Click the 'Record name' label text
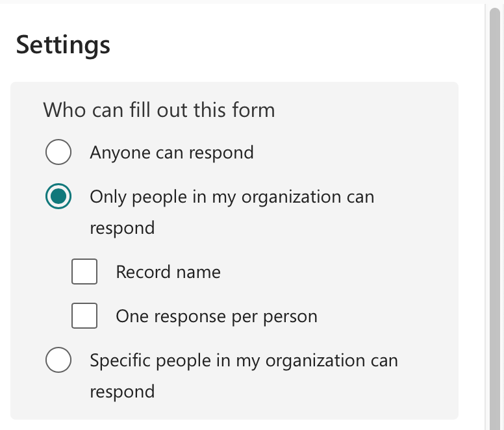This screenshot has width=504, height=430. [x=168, y=272]
